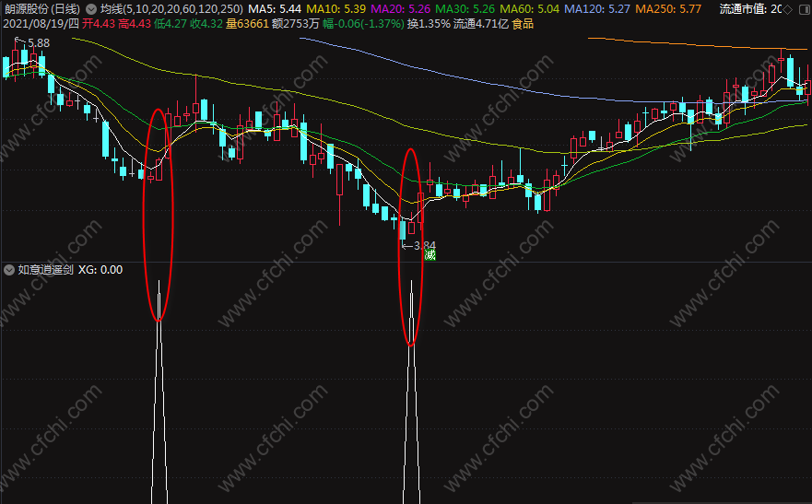Click the 3.84 low price marker
The image size is (812, 504).
coord(425,245)
